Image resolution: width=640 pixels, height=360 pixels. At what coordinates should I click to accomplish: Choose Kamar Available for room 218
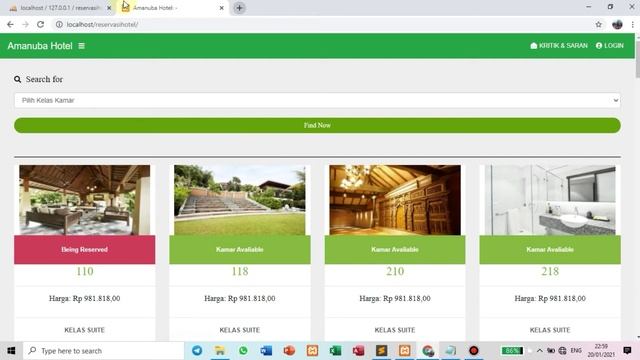(x=550, y=249)
